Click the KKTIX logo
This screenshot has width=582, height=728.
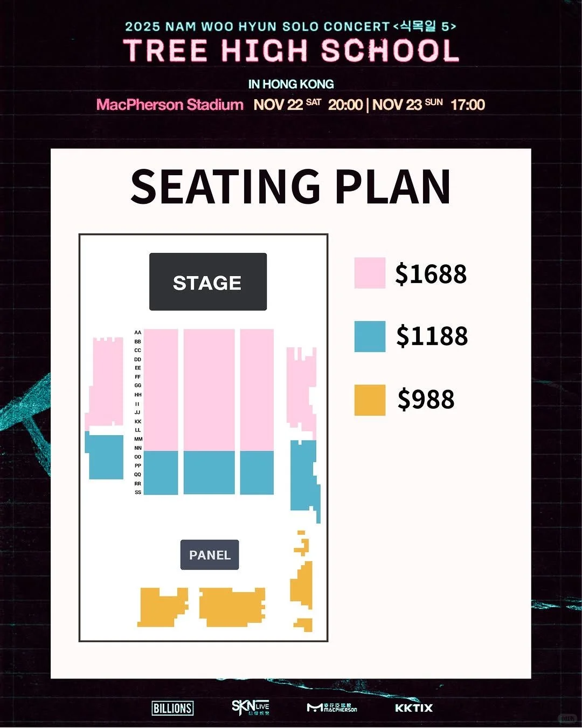click(x=414, y=708)
